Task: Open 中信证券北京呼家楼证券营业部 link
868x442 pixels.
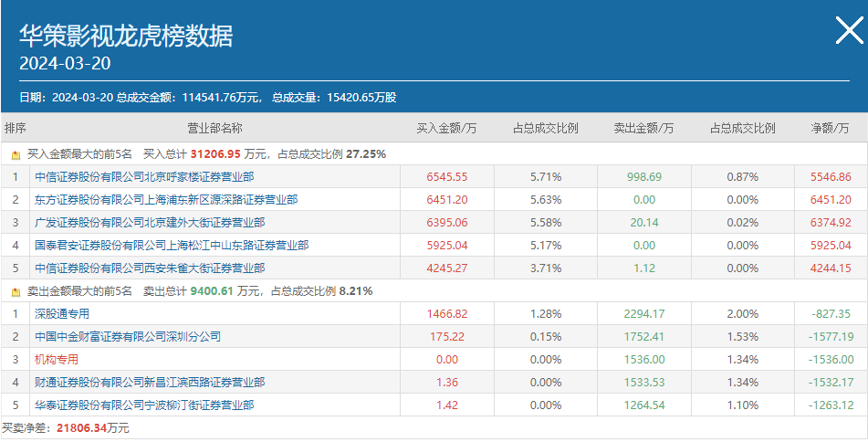Action: tap(144, 176)
